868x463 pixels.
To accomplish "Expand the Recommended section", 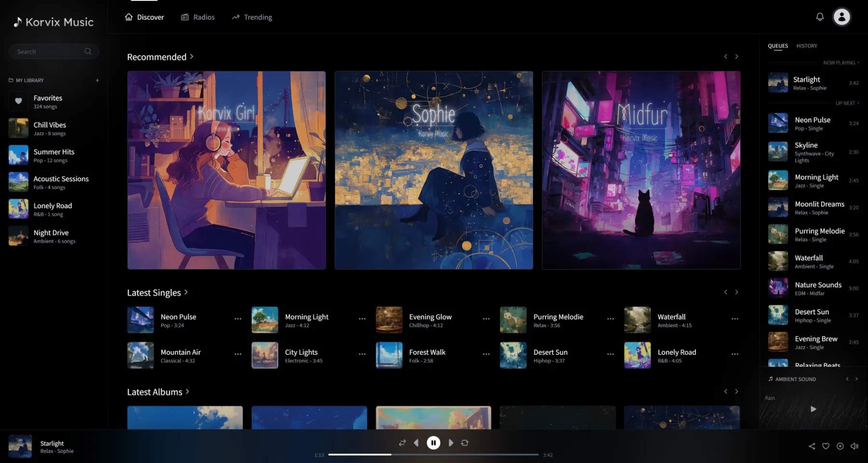I will (x=191, y=56).
